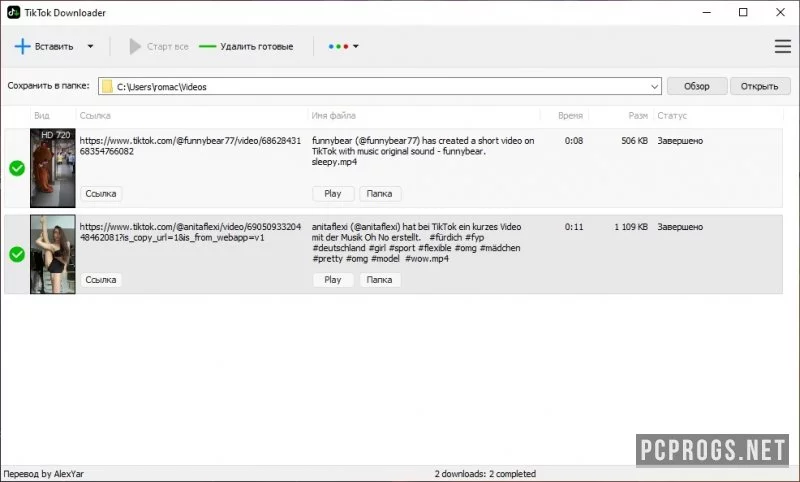Expand the arrow beside colored dots
This screenshot has height=482, width=800.
pos(356,46)
